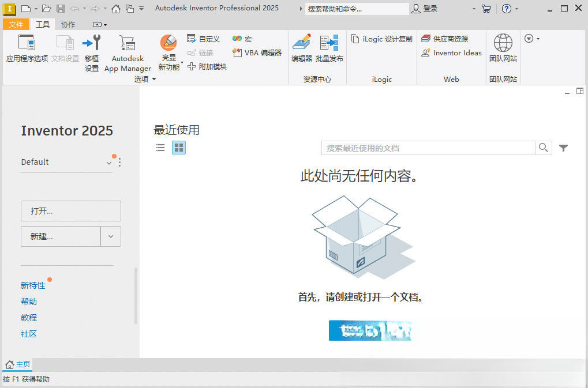Click the Save disk icon in quick access toolbar
588x388 pixels.
61,8
